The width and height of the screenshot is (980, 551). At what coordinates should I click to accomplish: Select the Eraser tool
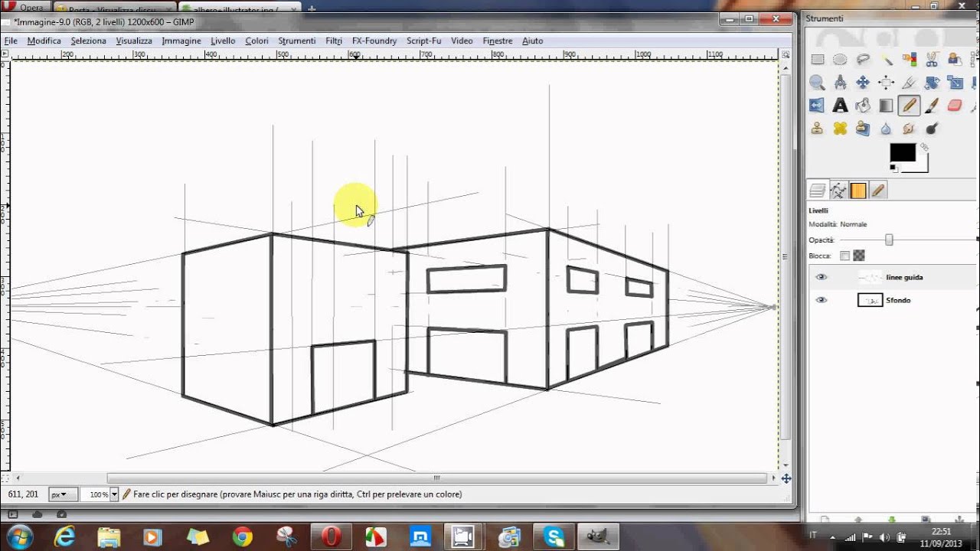click(955, 106)
